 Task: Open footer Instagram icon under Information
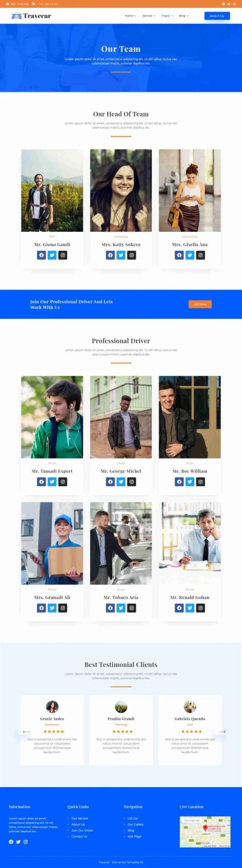pos(25,842)
